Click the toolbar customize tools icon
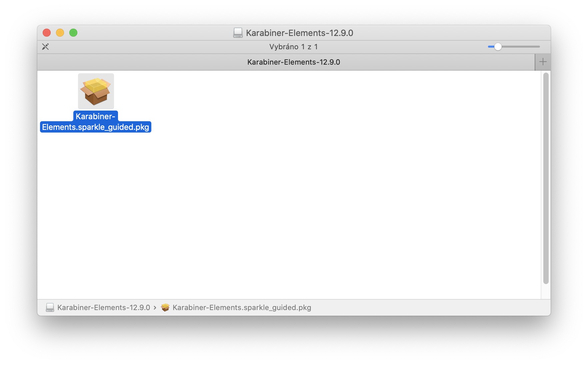588x365 pixels. coord(45,47)
